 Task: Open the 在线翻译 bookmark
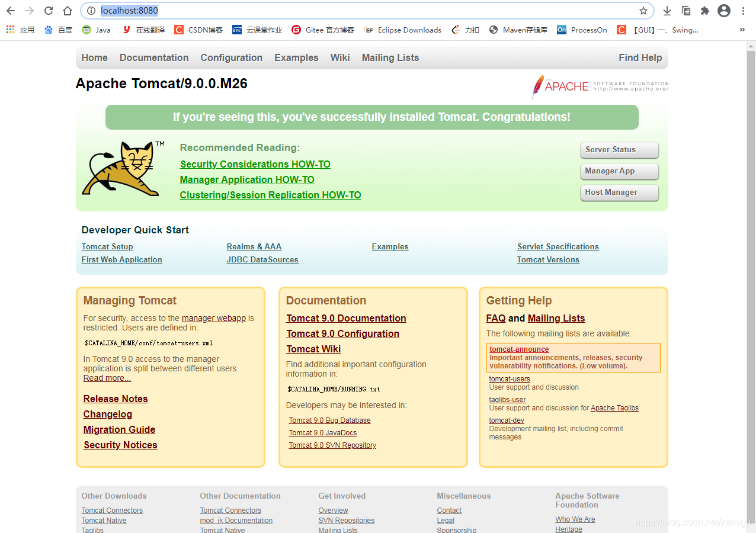click(143, 30)
